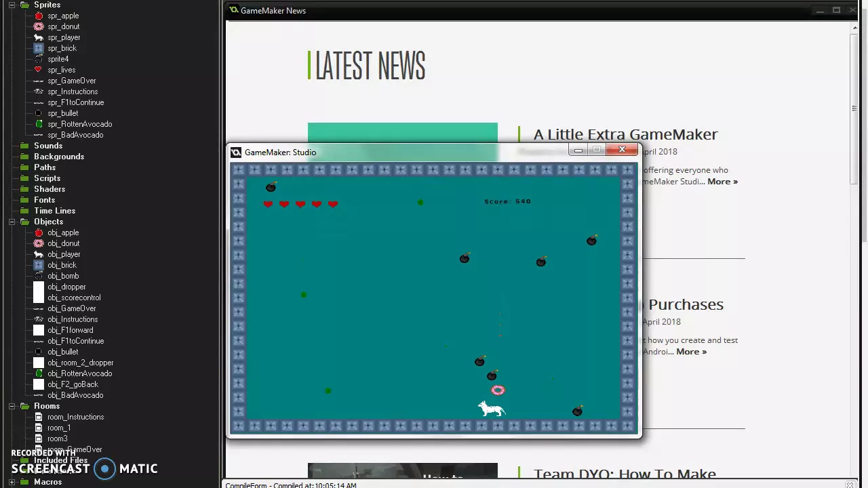Select the spr_donut sprite icon
The height and width of the screenshot is (488, 868).
coord(39,26)
